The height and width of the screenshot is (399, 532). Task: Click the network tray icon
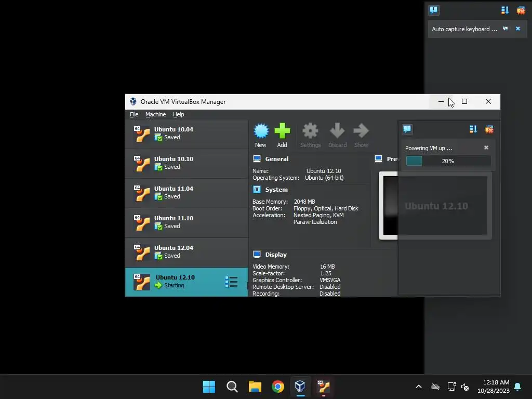click(451, 387)
